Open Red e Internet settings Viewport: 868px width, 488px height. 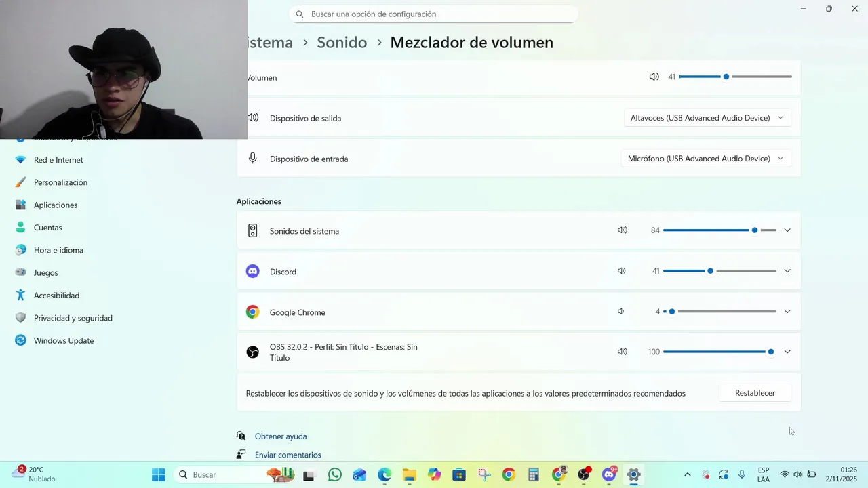coord(58,160)
